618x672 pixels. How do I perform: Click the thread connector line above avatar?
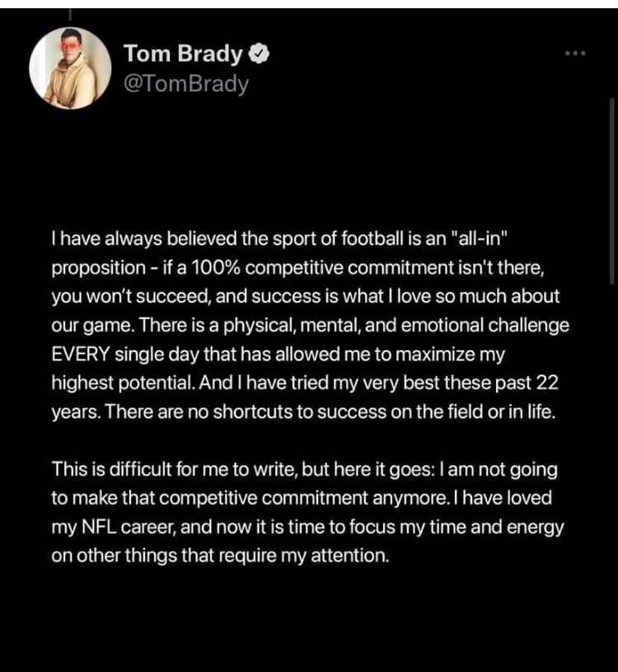coord(70,14)
